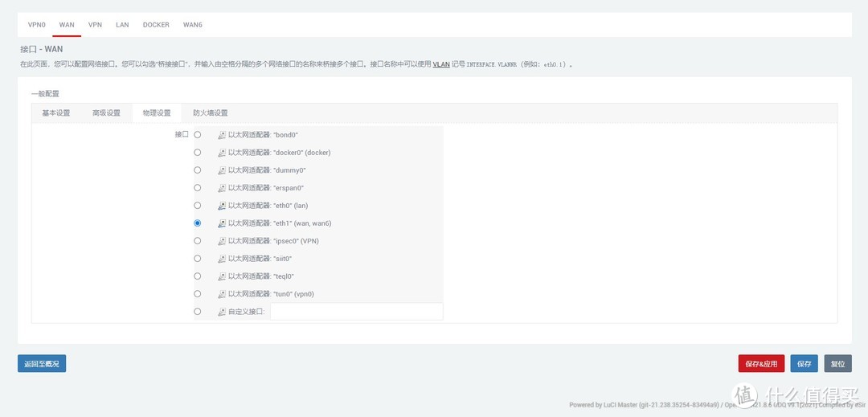Viewport: 868px width, 417px height.
Task: Click the "ipsec0" (VPN) label text
Action: pyautogui.click(x=273, y=241)
